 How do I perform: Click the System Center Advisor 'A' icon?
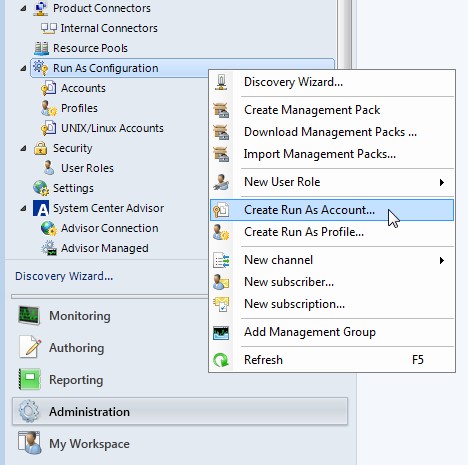41,208
